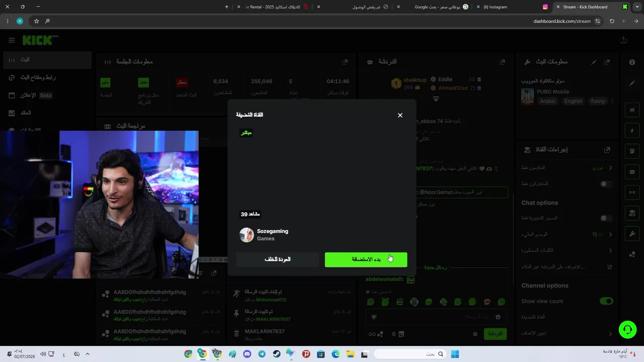Click the send chat green button

495,334
